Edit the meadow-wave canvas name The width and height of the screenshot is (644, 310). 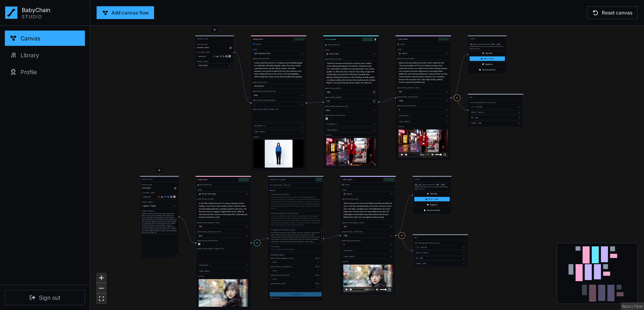click(231, 48)
